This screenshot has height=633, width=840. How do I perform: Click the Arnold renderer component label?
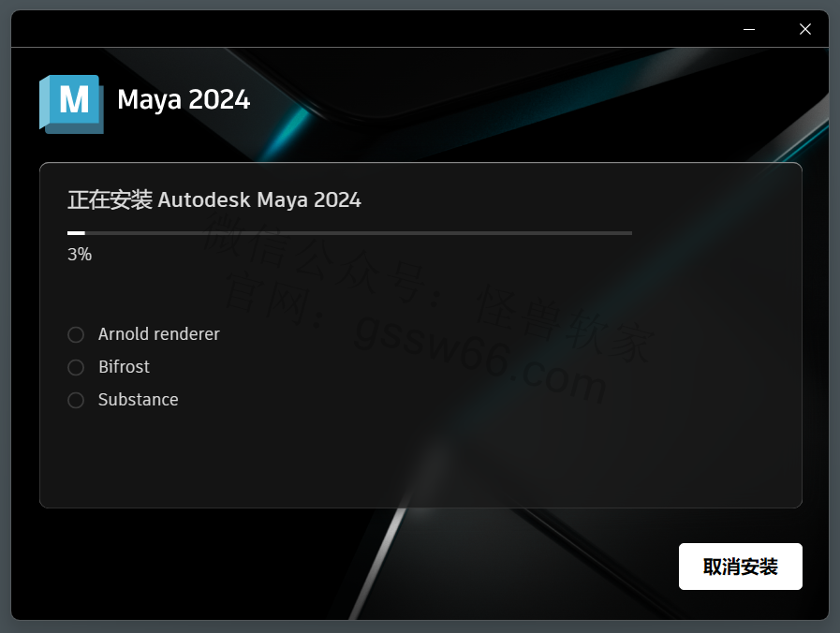(x=158, y=334)
